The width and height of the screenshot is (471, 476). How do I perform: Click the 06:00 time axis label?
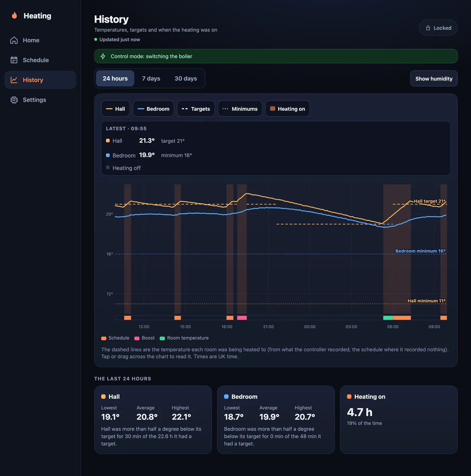click(393, 327)
